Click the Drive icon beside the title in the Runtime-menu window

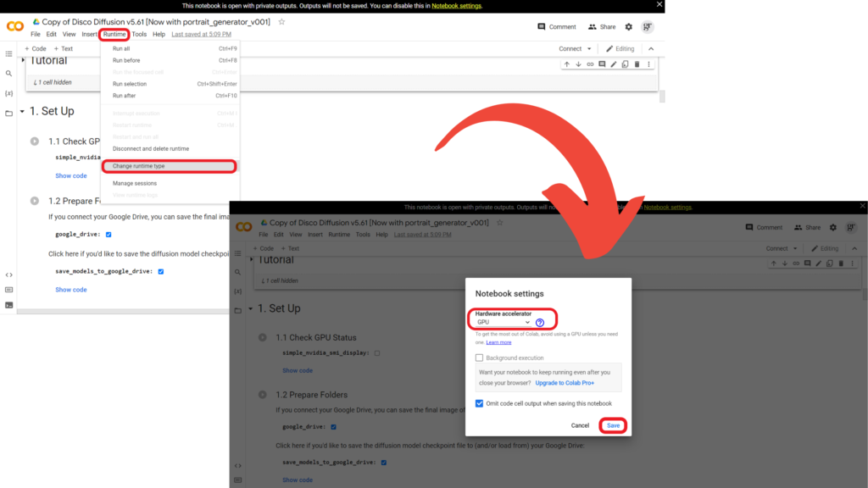click(x=36, y=21)
